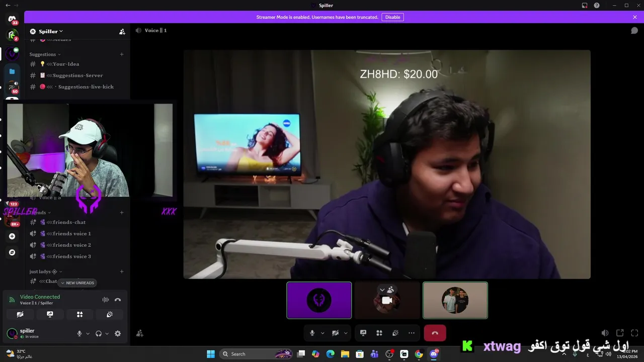This screenshot has width=644, height=362.
Task: Start an activity from voice panel
Action: point(79,314)
